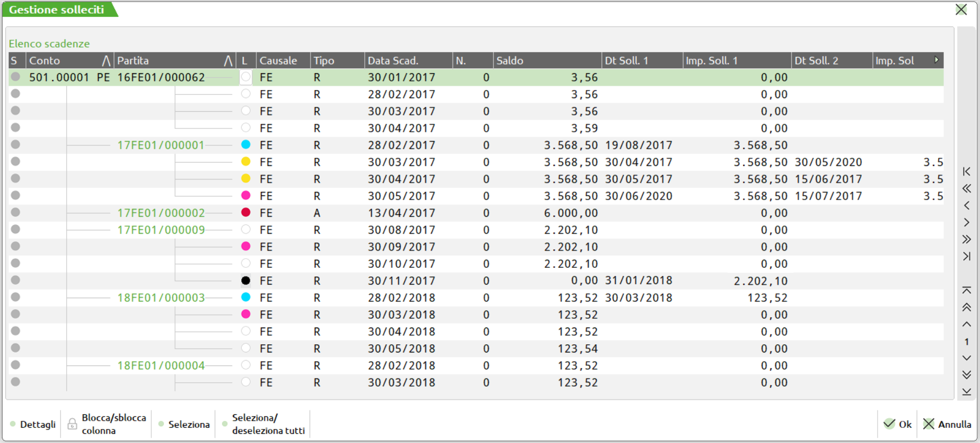Jump to first column using leftmost navigation arrow
The width and height of the screenshot is (980, 443).
966,172
